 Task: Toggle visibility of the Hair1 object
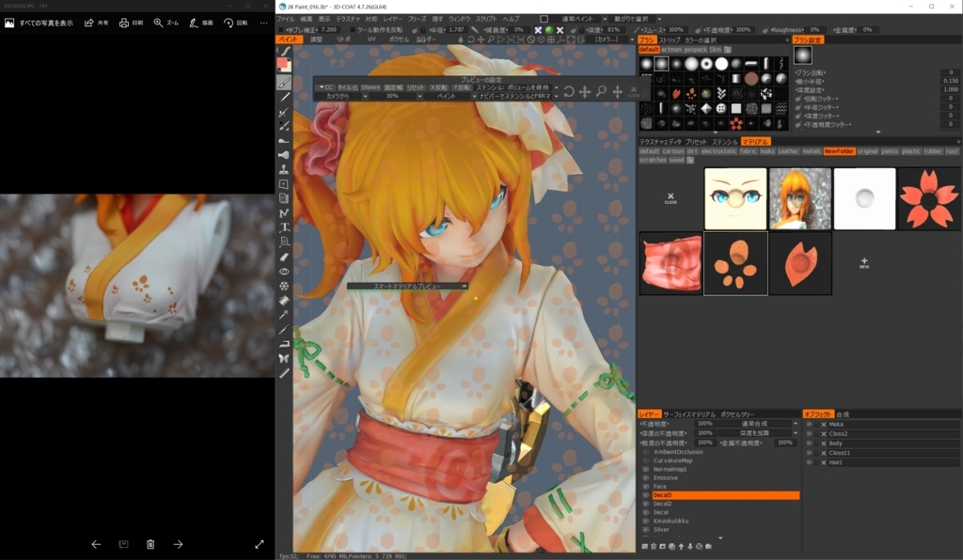click(x=809, y=462)
